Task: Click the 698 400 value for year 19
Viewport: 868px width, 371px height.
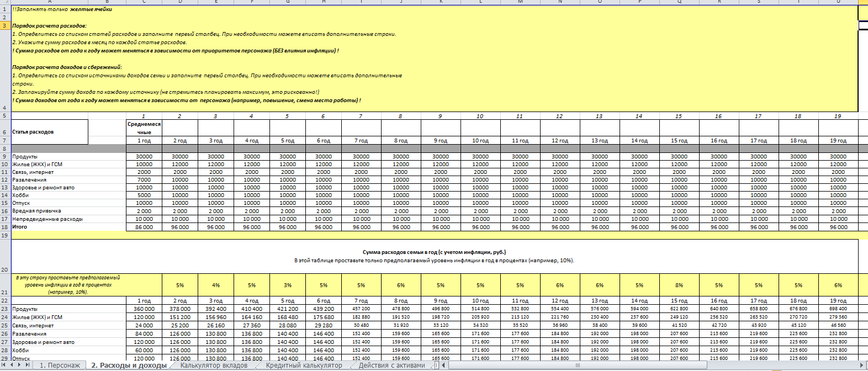Action: point(838,309)
